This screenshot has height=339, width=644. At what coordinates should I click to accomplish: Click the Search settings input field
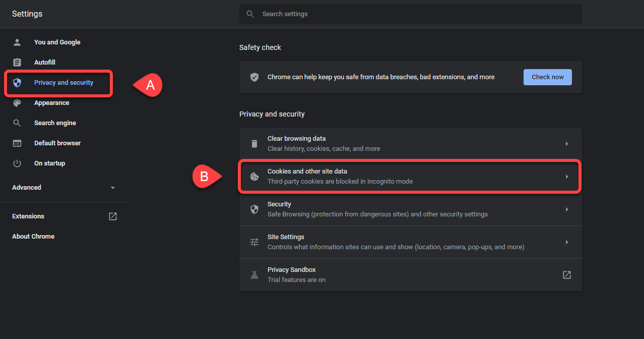tap(418, 14)
